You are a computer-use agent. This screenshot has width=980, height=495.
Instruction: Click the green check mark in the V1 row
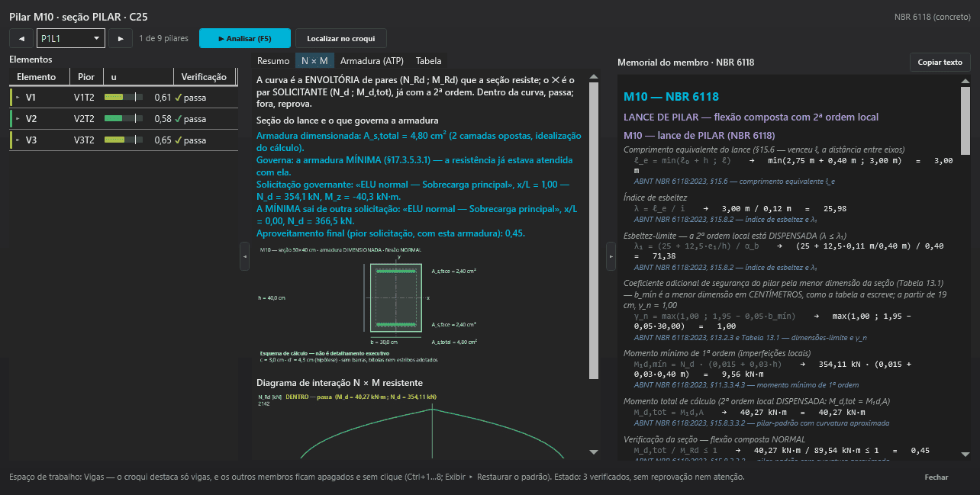(x=178, y=98)
